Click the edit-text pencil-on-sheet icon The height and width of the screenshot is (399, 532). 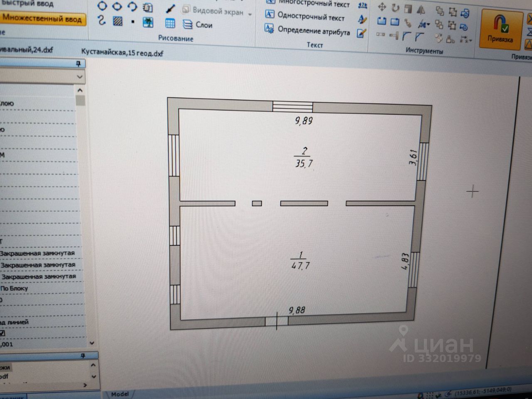pos(362,33)
